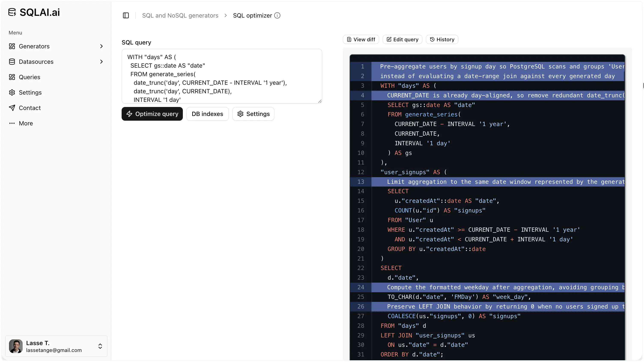Open the DB indexes button
Screen dimensions: 644x362
click(207, 114)
